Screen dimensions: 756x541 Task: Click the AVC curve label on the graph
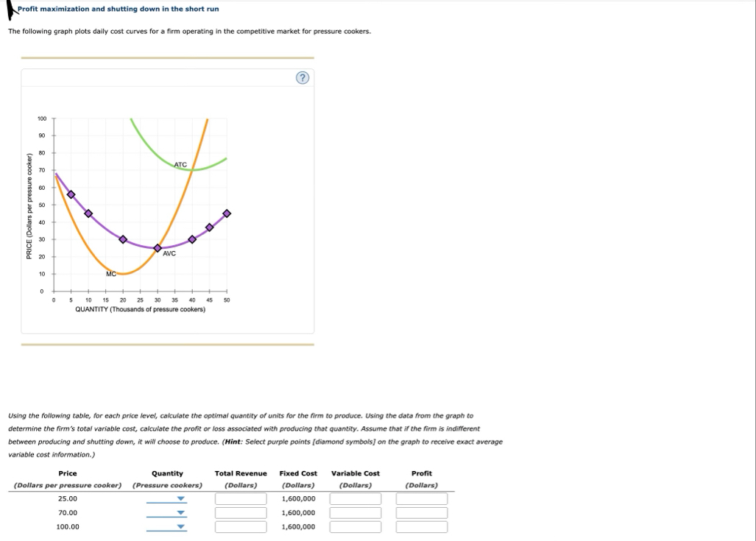[x=169, y=253]
